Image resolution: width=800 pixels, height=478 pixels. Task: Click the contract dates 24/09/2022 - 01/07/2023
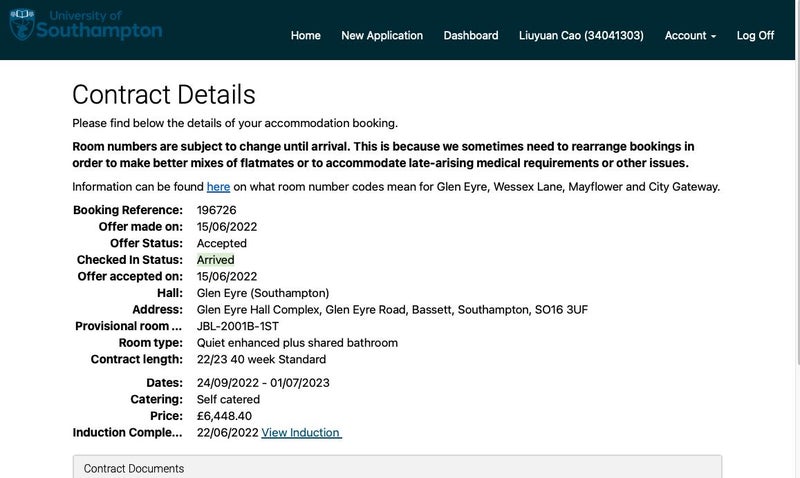[263, 383]
